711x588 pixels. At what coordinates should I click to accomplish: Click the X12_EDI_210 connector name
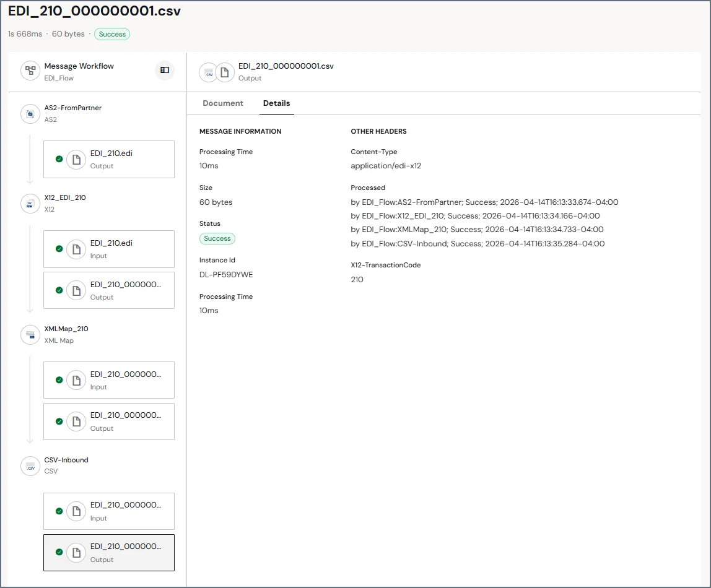pyautogui.click(x=65, y=197)
